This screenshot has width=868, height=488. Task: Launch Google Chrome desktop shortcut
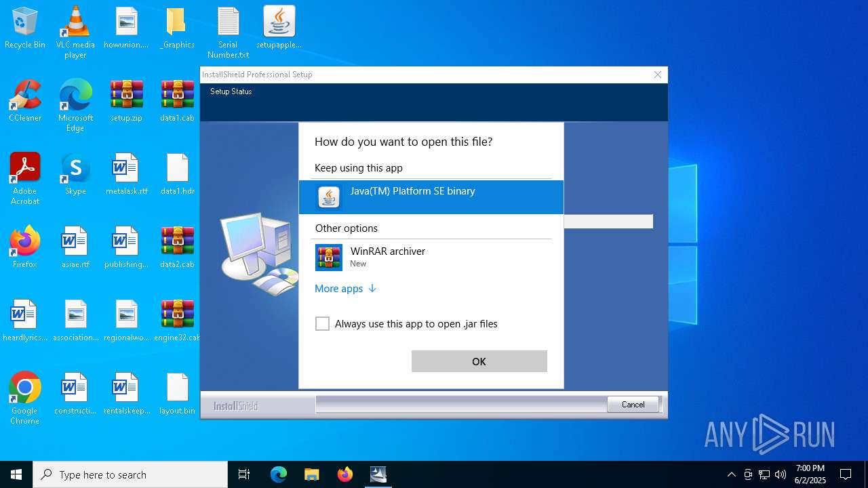coord(25,398)
